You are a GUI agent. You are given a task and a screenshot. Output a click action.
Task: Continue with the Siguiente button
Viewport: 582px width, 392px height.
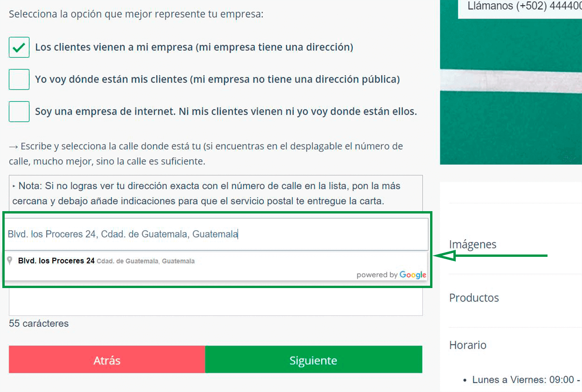coord(314,359)
